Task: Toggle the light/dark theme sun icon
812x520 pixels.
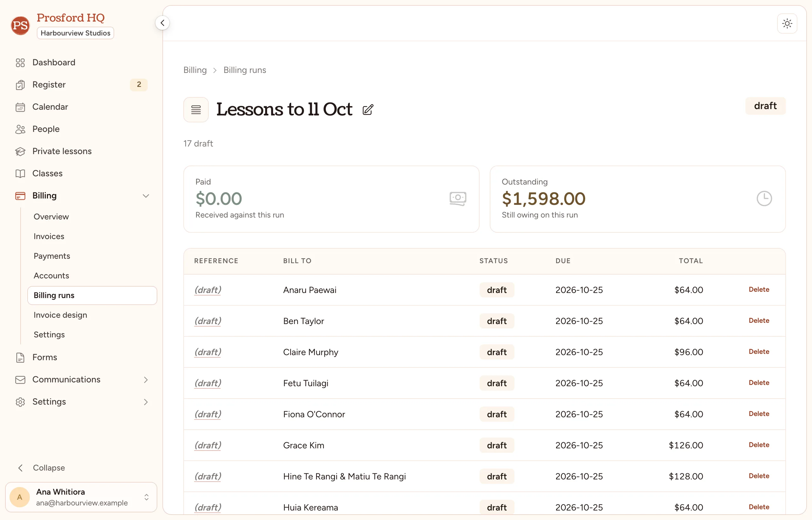Action: click(x=787, y=23)
